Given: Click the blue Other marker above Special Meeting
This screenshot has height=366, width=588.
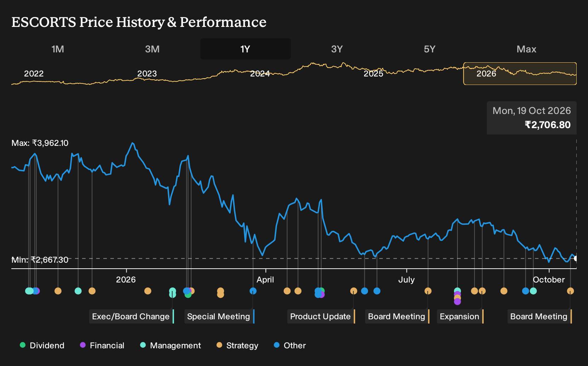Looking at the screenshot, I should click(253, 291).
